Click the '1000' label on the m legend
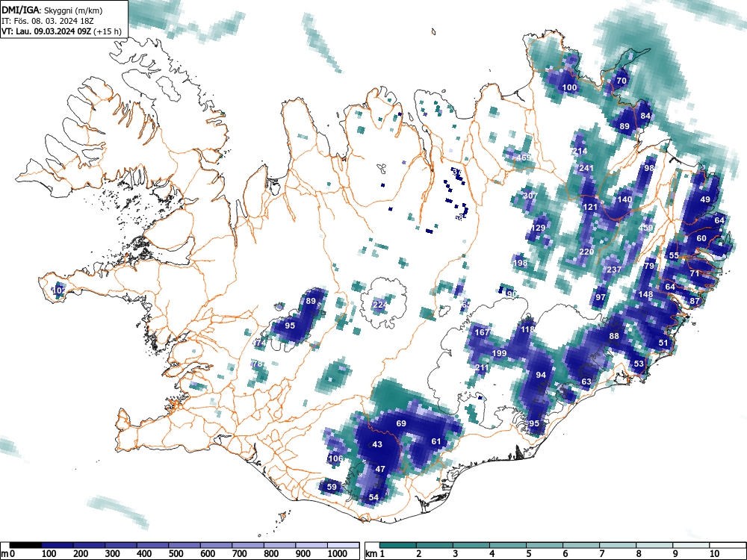 click(338, 554)
